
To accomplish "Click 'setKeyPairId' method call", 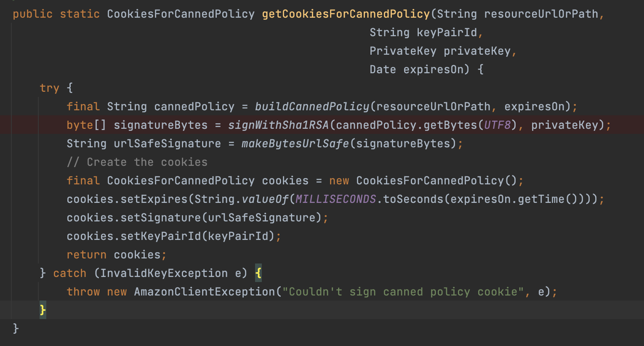I will 161,236.
